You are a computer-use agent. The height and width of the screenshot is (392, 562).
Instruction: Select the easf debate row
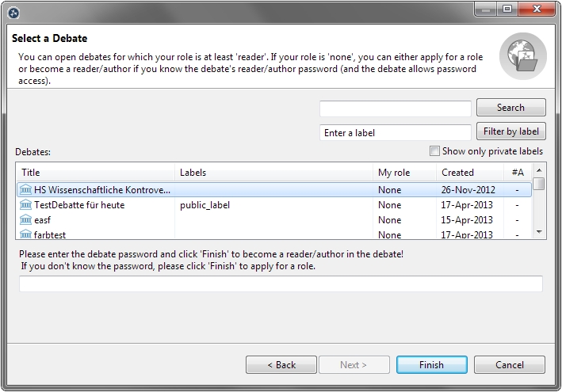[x=274, y=220]
